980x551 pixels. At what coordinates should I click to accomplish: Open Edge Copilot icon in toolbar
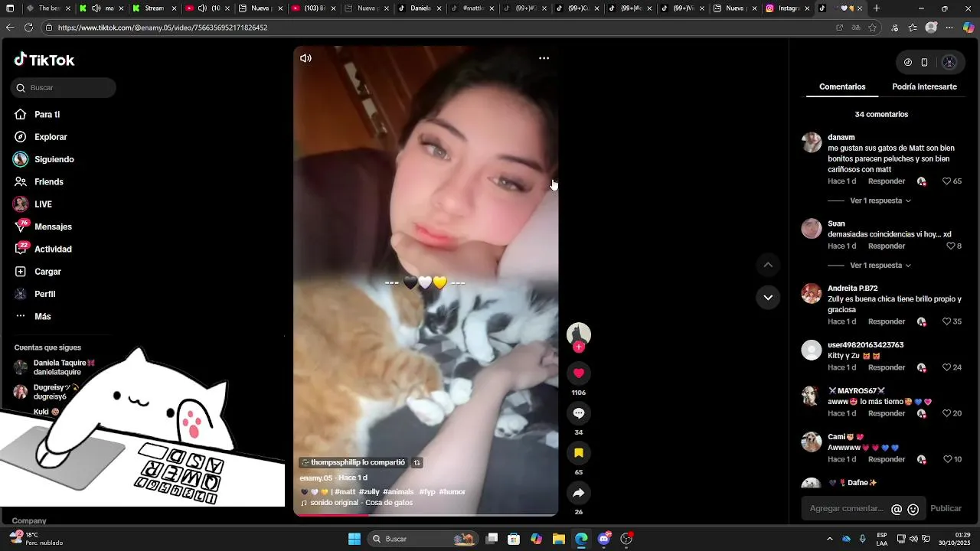click(969, 28)
